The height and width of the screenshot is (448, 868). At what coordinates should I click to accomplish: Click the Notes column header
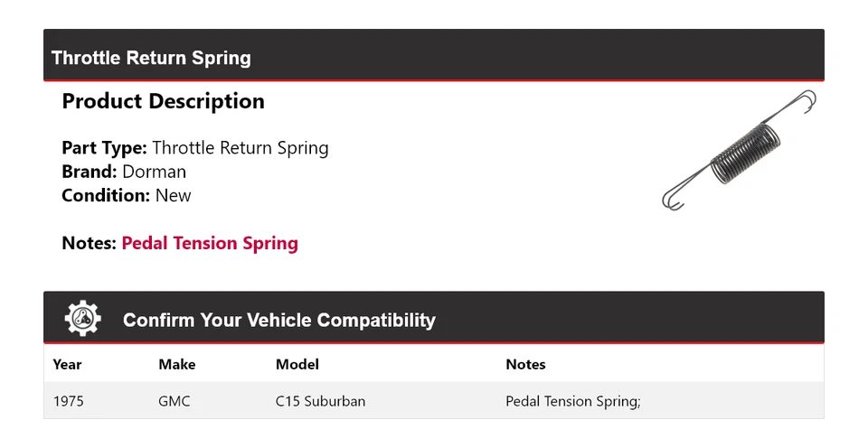tap(525, 365)
